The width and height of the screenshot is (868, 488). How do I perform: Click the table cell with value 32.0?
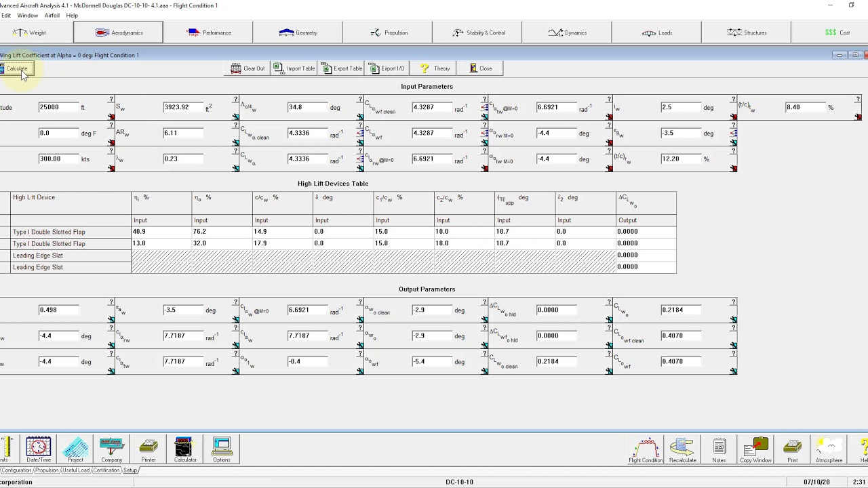click(222, 243)
